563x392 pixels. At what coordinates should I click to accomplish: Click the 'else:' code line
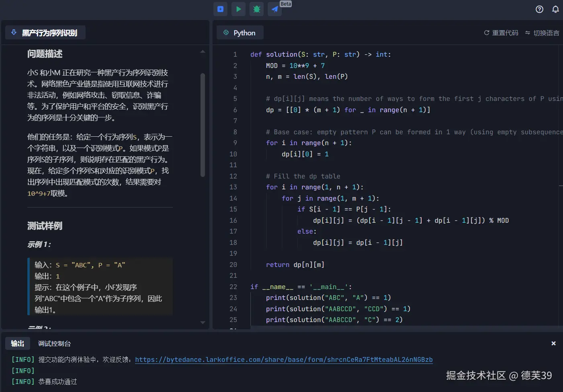tap(307, 231)
